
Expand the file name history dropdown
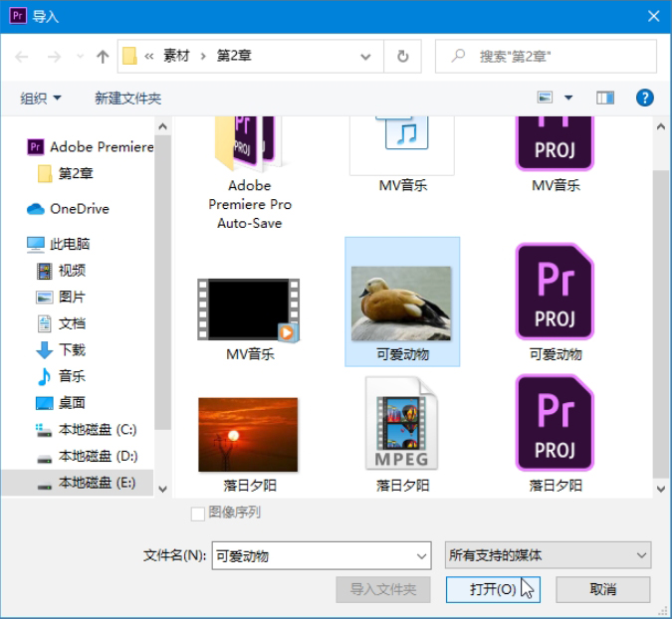[x=421, y=556]
